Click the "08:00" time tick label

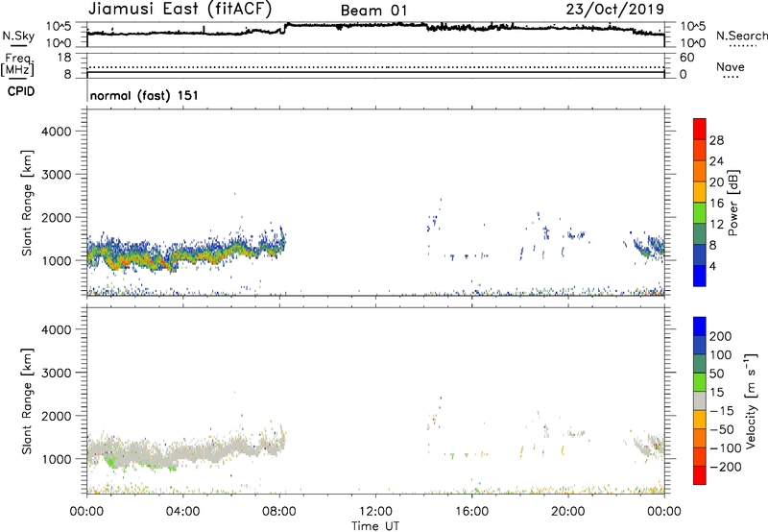(x=279, y=512)
